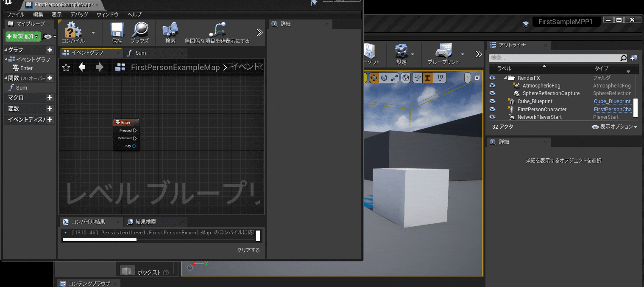Open the ファイル menu
Screen dimensions: 644x287
tap(15, 14)
